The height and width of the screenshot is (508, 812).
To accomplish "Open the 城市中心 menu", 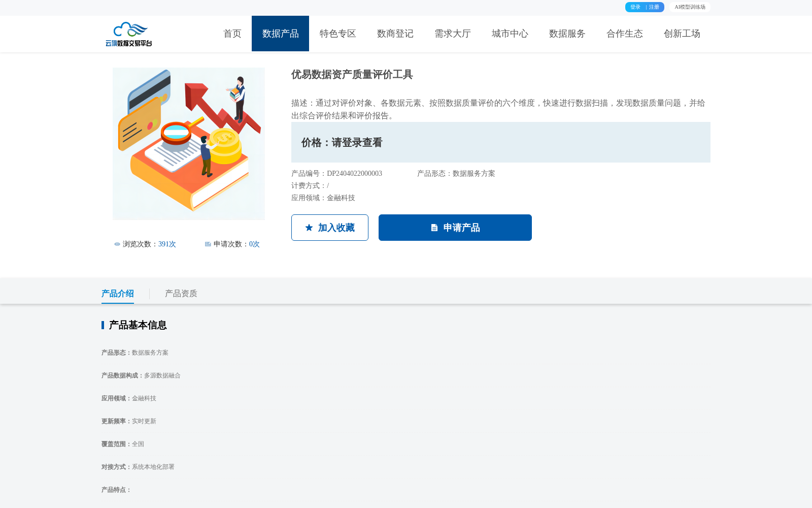I will tap(510, 34).
